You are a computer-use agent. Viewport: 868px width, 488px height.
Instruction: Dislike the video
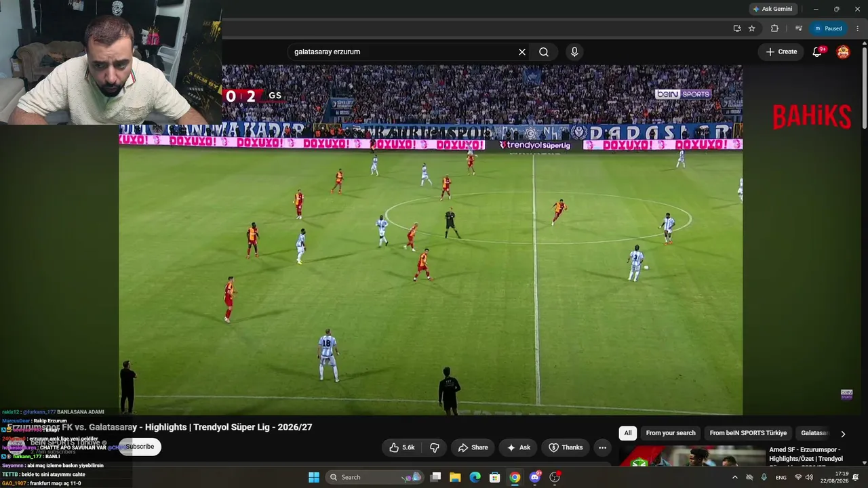pyautogui.click(x=435, y=447)
